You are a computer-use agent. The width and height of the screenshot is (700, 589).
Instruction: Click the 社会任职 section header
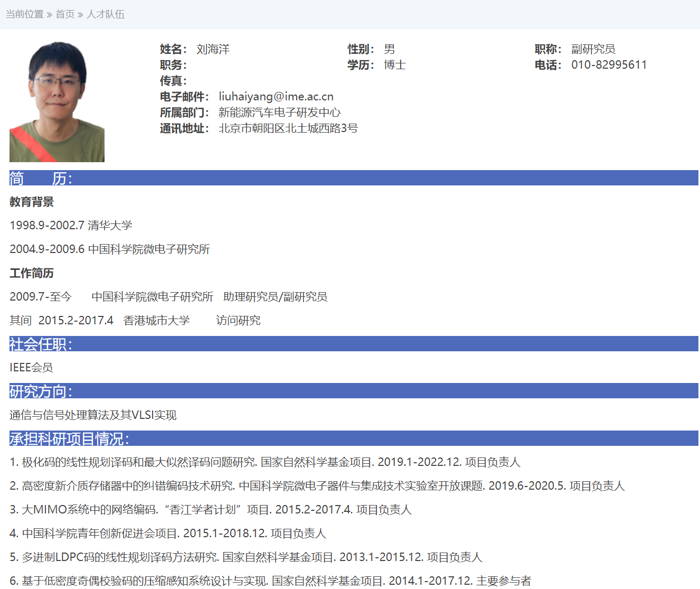354,344
